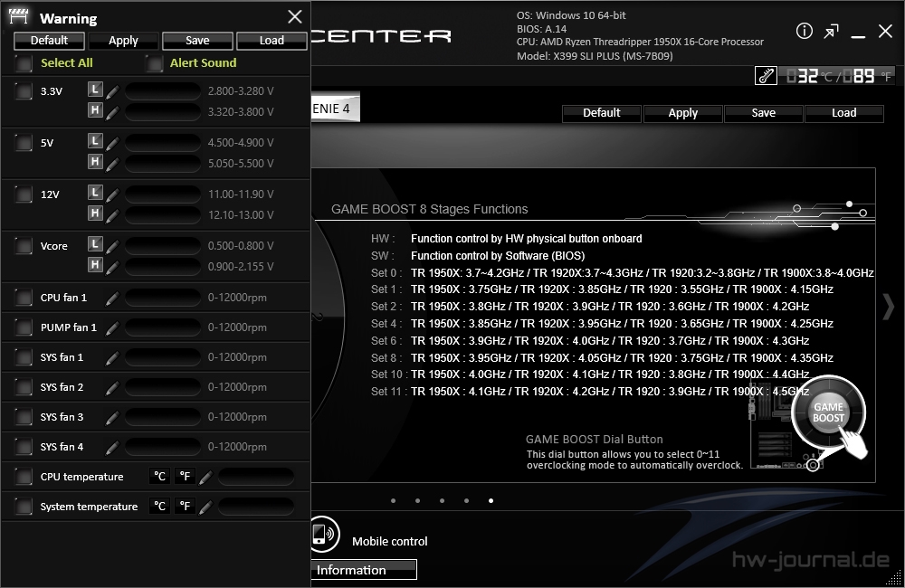This screenshot has height=588, width=905.
Task: Edit the Vcore high limit pencil icon
Action: pyautogui.click(x=112, y=267)
